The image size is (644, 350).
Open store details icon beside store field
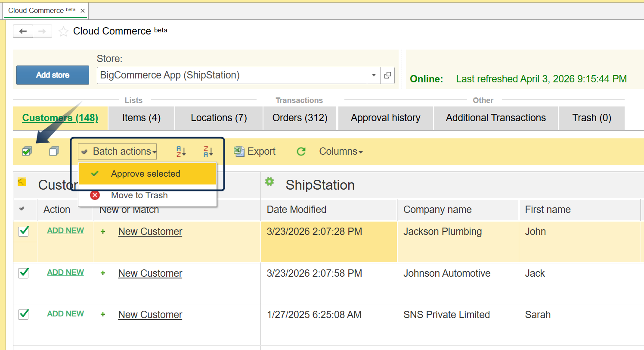pyautogui.click(x=387, y=75)
